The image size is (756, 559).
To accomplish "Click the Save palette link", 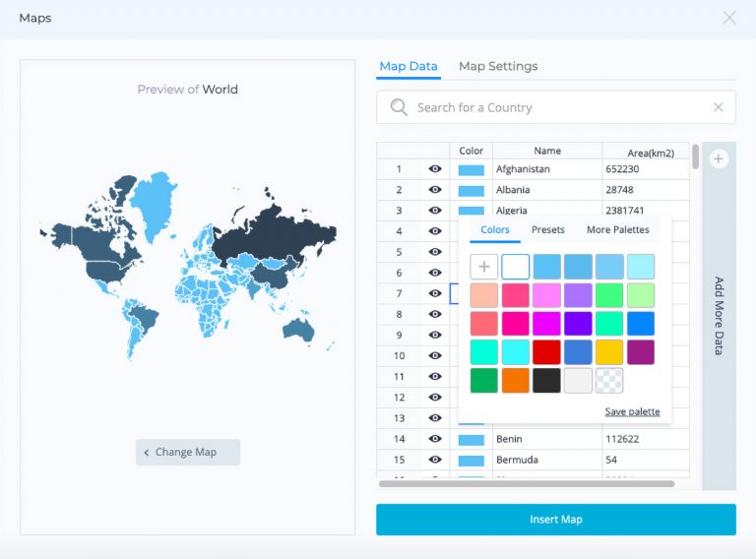I will pyautogui.click(x=632, y=411).
